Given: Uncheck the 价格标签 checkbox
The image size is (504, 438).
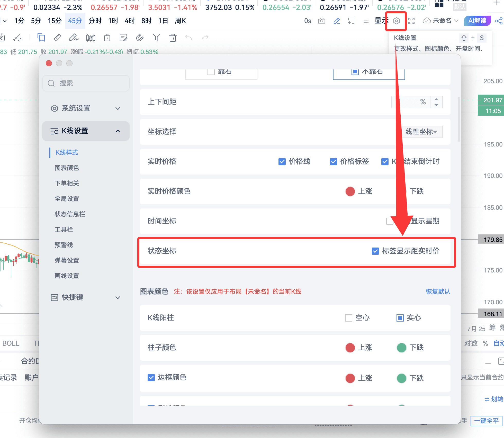Looking at the screenshot, I should [x=333, y=162].
